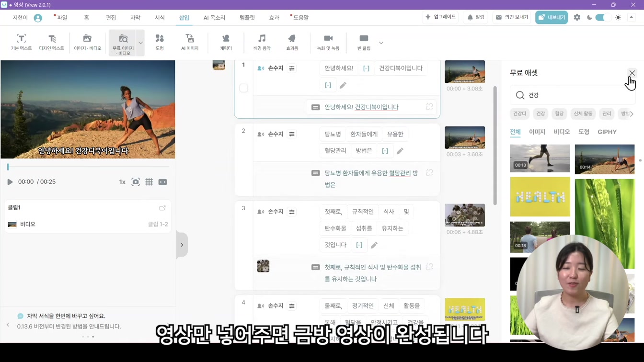Edit clip 2 words with pencil icon
Viewport: 644px width, 362px height.
click(400, 151)
